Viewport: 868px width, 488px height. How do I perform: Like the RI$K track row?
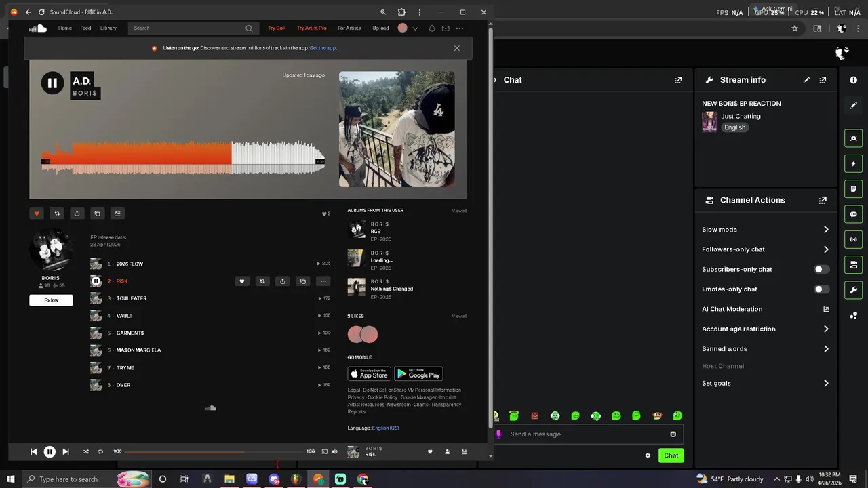click(x=242, y=281)
